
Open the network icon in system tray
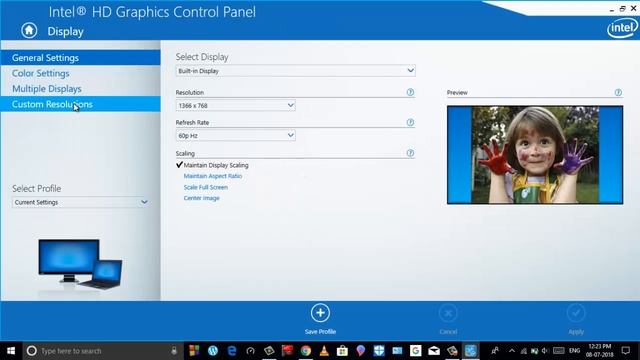pyautogui.click(x=524, y=351)
